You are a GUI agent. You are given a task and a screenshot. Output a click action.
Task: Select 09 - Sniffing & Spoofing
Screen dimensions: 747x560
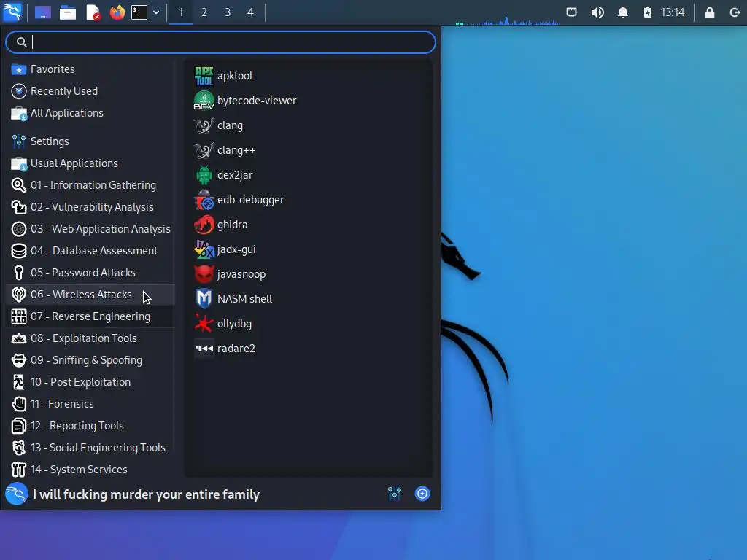90,360
